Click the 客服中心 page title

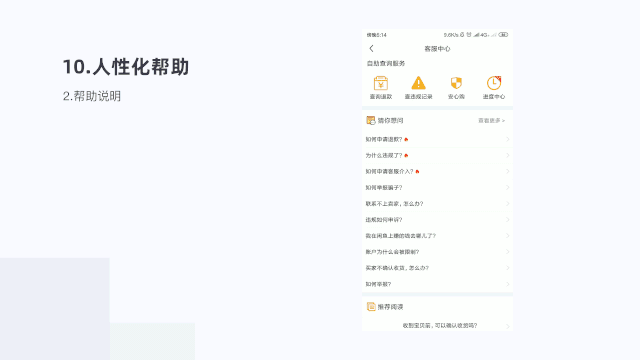coord(437,49)
